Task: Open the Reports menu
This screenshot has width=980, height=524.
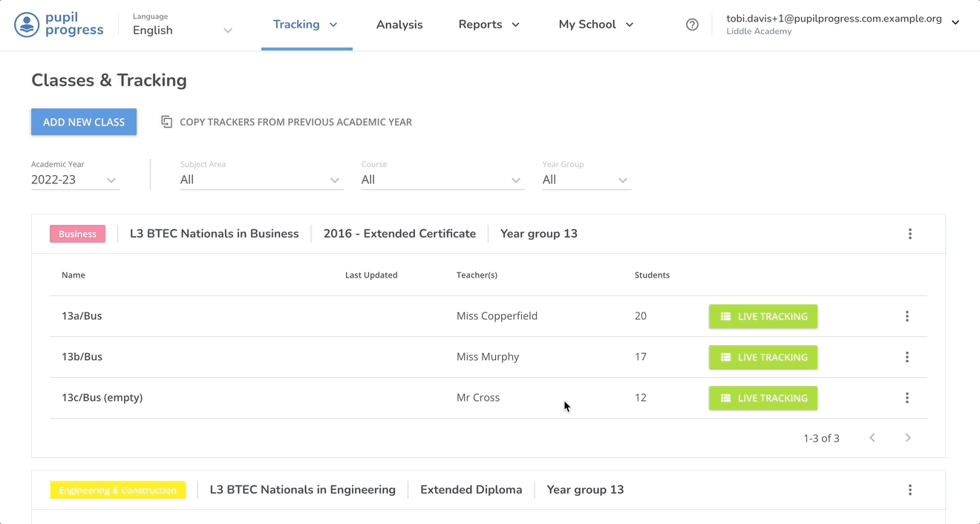Action: click(x=488, y=24)
